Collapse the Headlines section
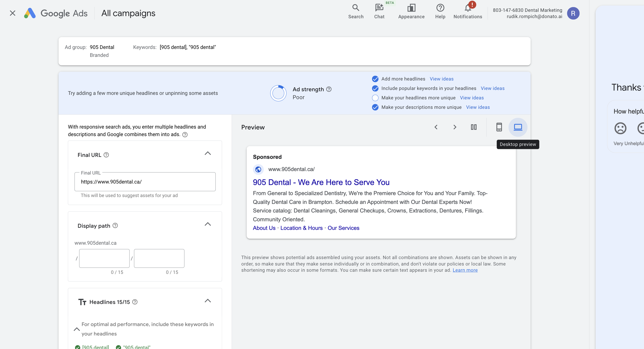This screenshot has height=349, width=644. 208,301
